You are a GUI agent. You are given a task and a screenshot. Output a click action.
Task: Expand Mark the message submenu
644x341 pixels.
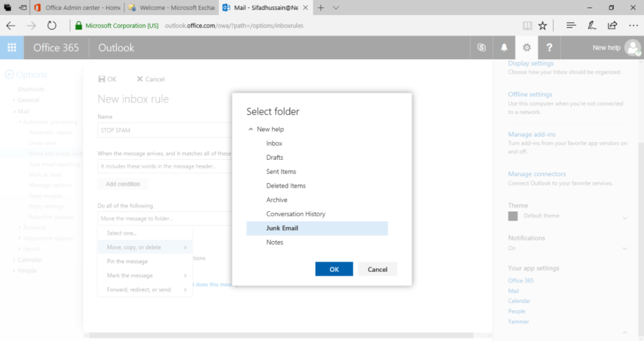pyautogui.click(x=145, y=276)
